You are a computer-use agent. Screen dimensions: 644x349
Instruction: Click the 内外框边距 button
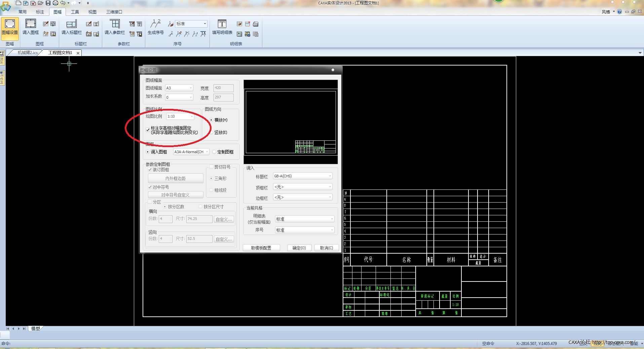coord(176,178)
